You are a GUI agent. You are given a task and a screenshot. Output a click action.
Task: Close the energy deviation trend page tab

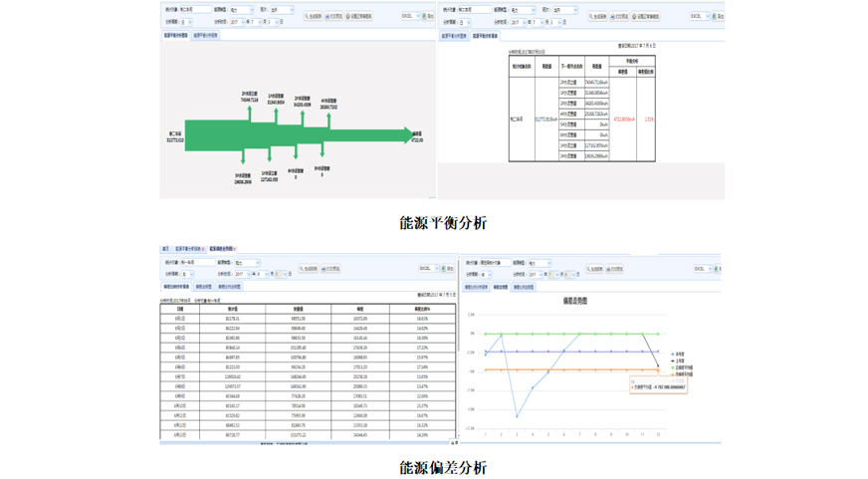click(234, 249)
